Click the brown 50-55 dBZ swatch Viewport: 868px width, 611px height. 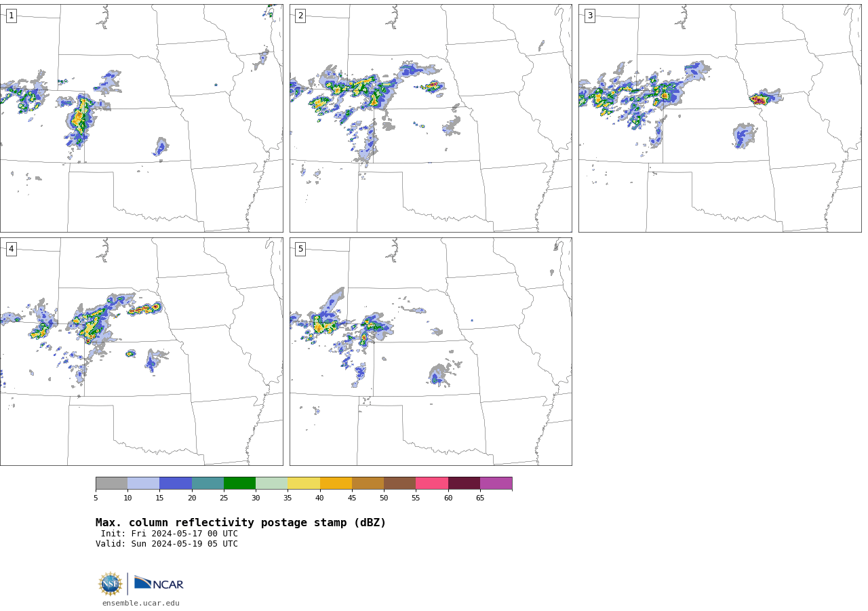coord(400,484)
